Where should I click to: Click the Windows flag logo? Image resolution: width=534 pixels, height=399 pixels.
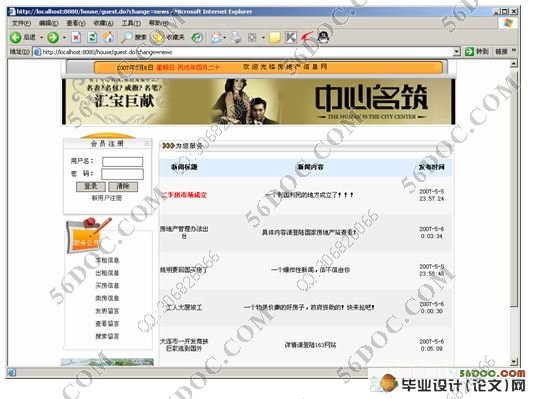pyautogui.click(x=508, y=23)
